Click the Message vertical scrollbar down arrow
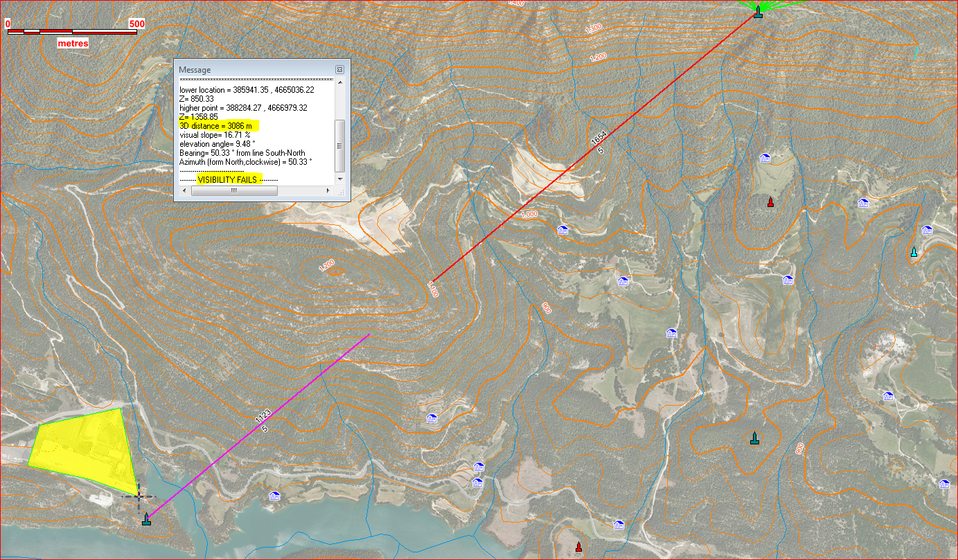Viewport: 958px width, 560px height. [339, 178]
